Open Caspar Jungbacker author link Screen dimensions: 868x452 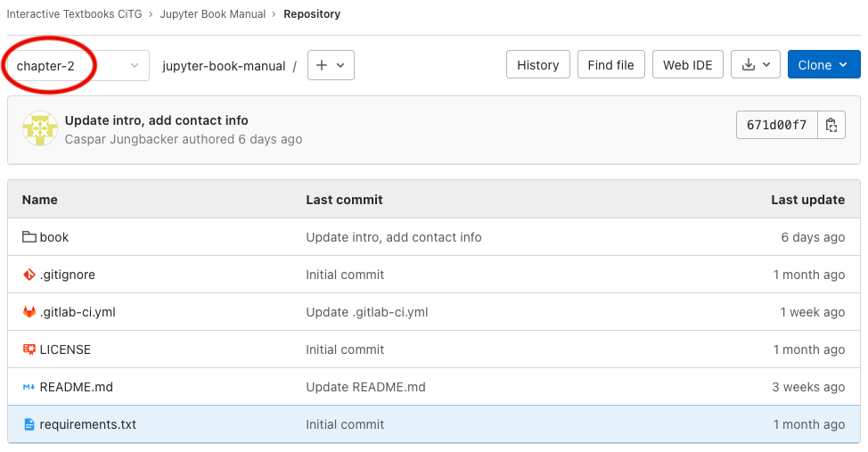point(121,139)
